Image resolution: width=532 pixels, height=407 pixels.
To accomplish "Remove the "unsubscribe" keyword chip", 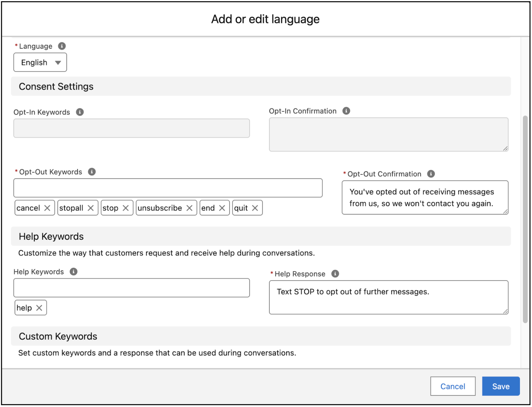I will coord(189,208).
